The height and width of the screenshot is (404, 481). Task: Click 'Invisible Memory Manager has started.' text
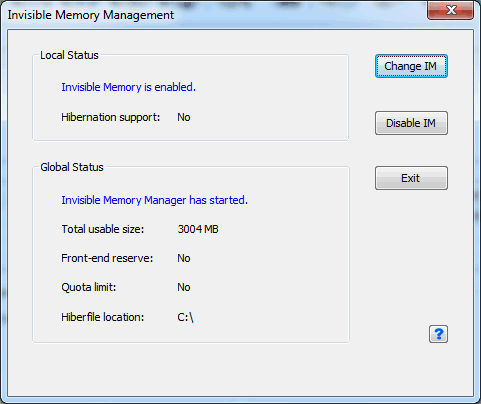[154, 200]
